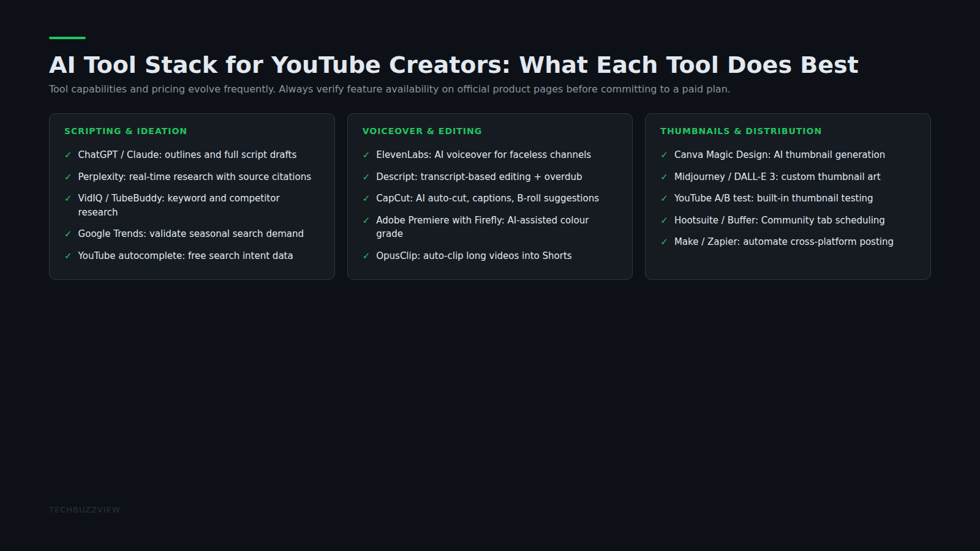Click the Make / Zapier automation line
Image resolution: width=980 pixels, height=551 pixels.
[x=784, y=242]
